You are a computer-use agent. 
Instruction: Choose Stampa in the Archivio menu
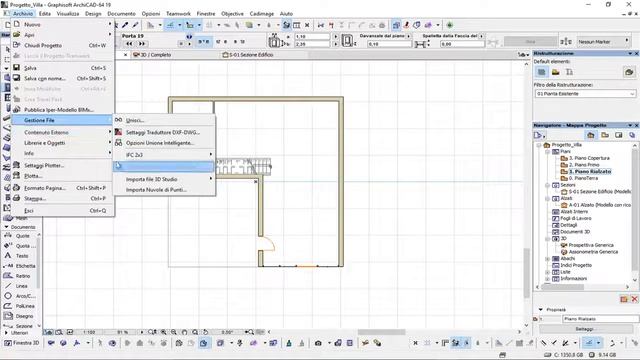(63, 198)
